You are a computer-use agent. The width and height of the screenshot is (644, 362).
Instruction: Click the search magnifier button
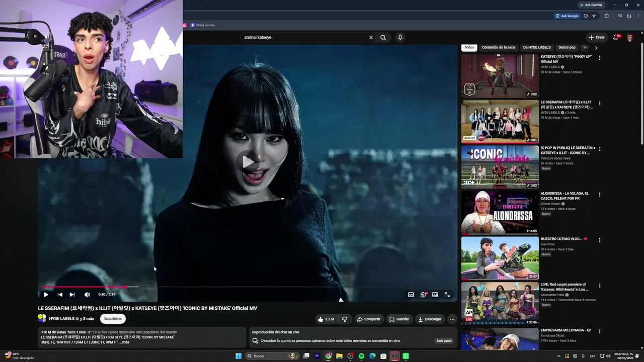383,37
